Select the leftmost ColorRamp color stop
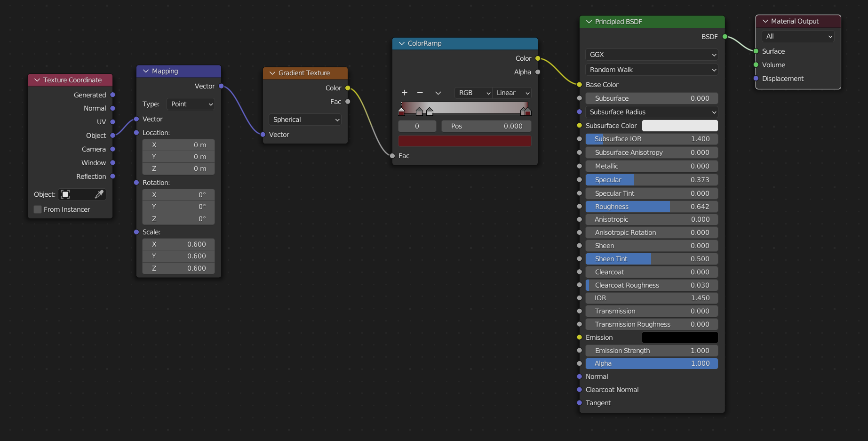 tap(401, 112)
